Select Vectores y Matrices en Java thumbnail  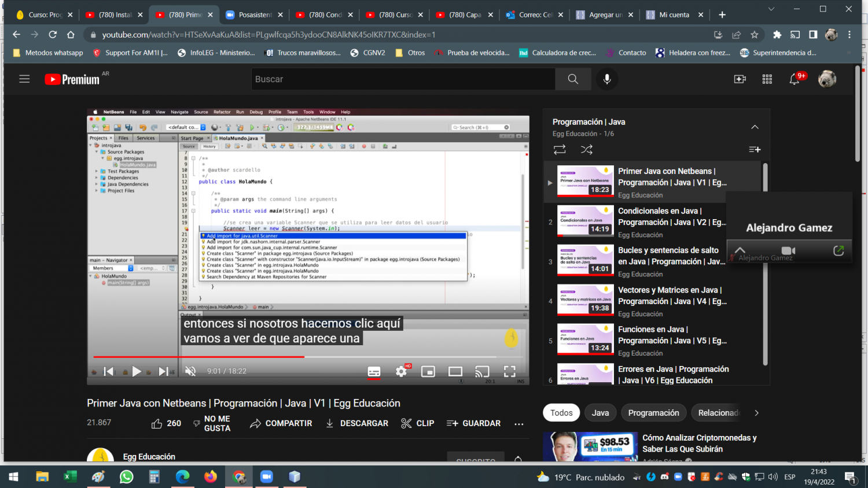click(585, 300)
